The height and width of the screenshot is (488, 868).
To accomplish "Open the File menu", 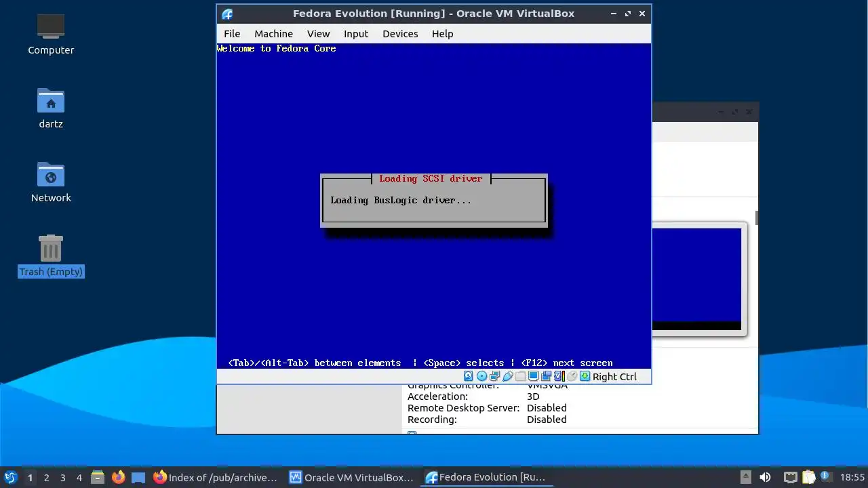I will click(232, 34).
